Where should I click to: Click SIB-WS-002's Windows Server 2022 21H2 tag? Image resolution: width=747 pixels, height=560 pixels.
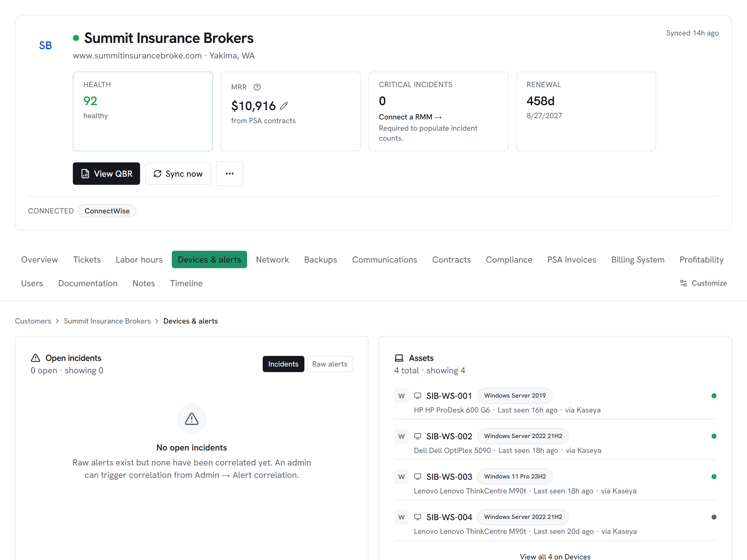point(523,436)
